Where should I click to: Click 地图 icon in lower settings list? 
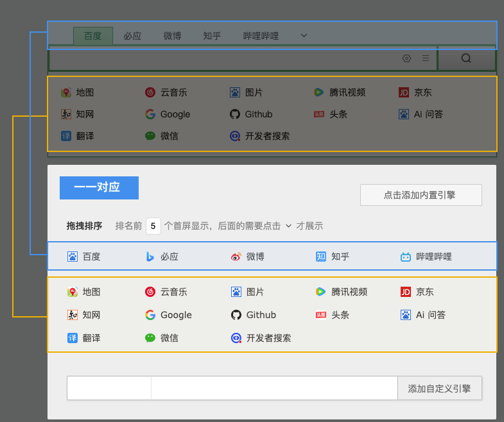(x=73, y=292)
